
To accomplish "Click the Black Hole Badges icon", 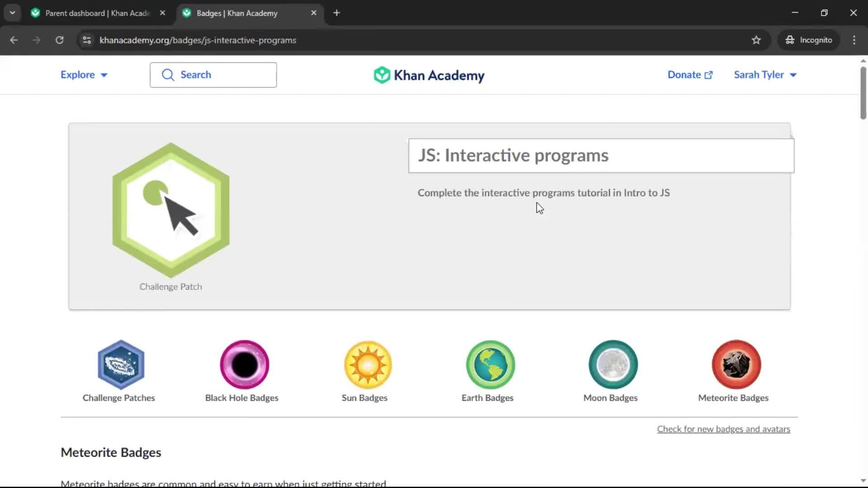I will tap(244, 365).
